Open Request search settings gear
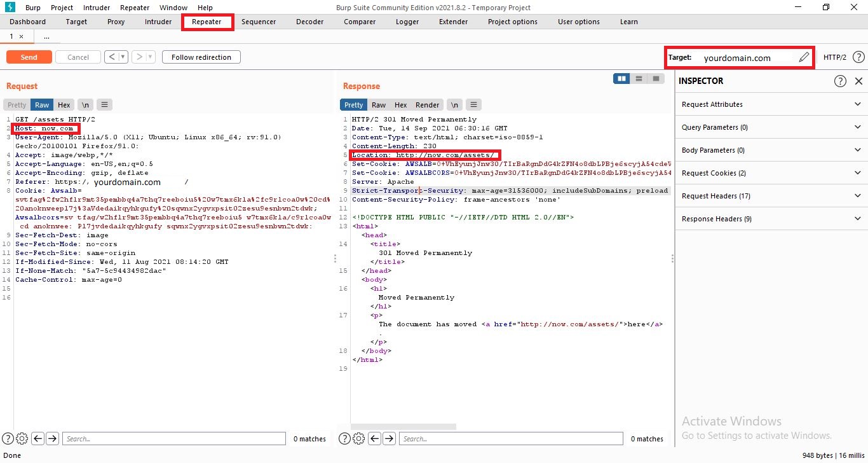Screen dimensions: 868x463 click(x=22, y=438)
